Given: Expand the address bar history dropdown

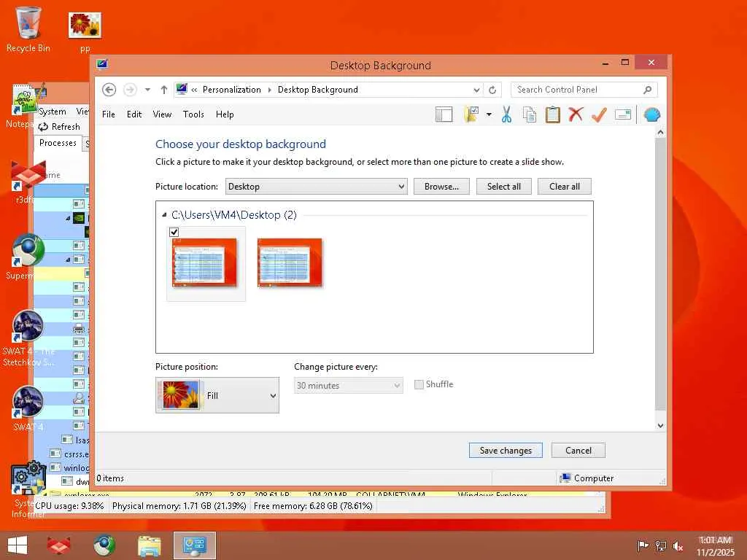Looking at the screenshot, I should click(476, 90).
